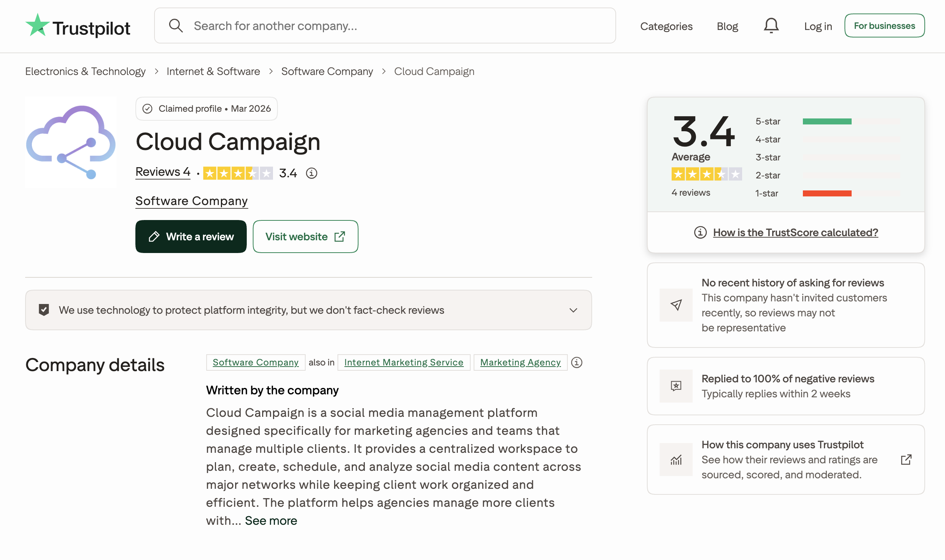Image resolution: width=945 pixels, height=560 pixels.
Task: Click the Visit website button
Action: point(305,237)
